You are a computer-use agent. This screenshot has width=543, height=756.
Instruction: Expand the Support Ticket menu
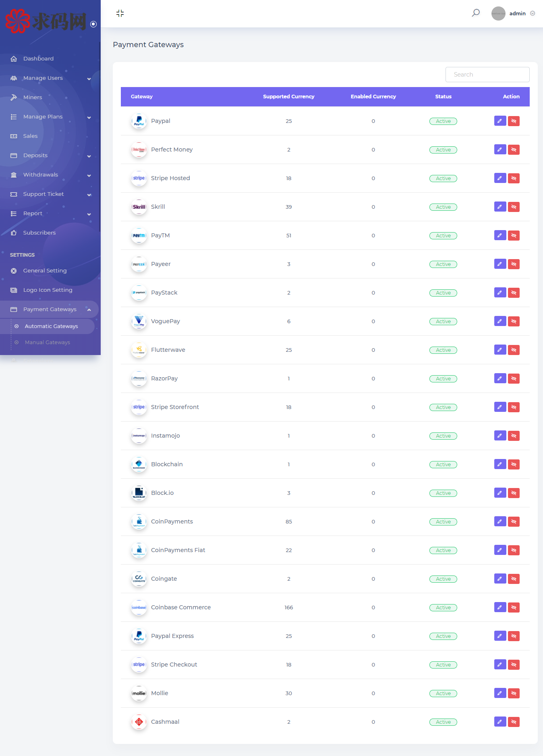coord(89,195)
